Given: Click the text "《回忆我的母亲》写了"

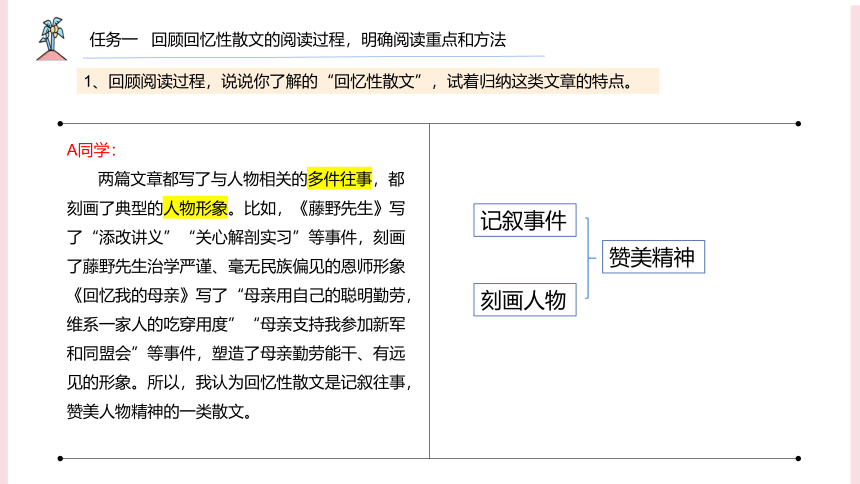Looking at the screenshot, I should (148, 295).
